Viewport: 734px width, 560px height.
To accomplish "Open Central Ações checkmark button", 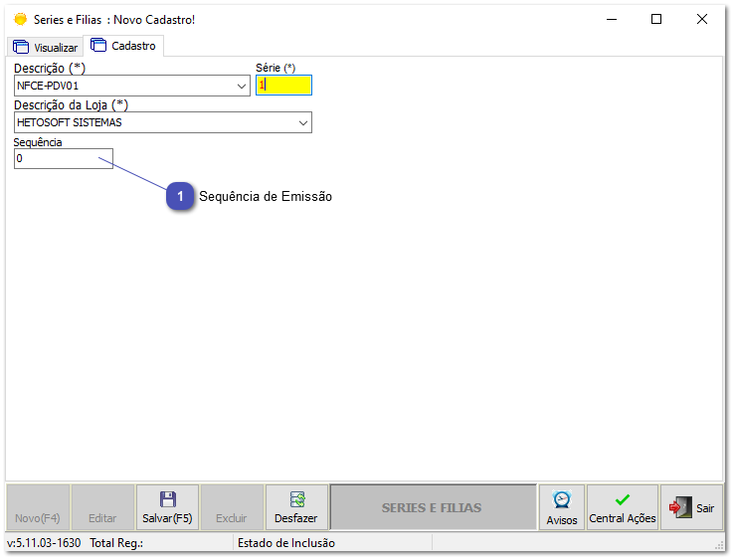I will point(623,507).
